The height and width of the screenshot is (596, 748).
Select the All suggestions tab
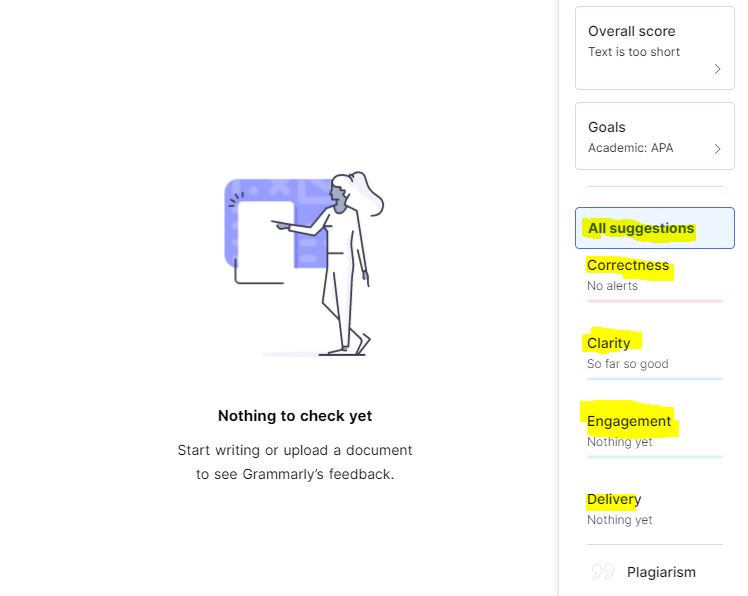654,228
